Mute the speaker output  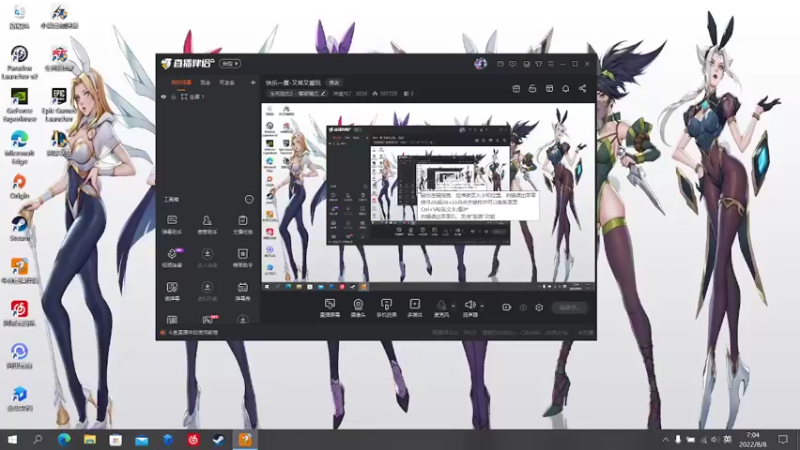click(x=470, y=308)
